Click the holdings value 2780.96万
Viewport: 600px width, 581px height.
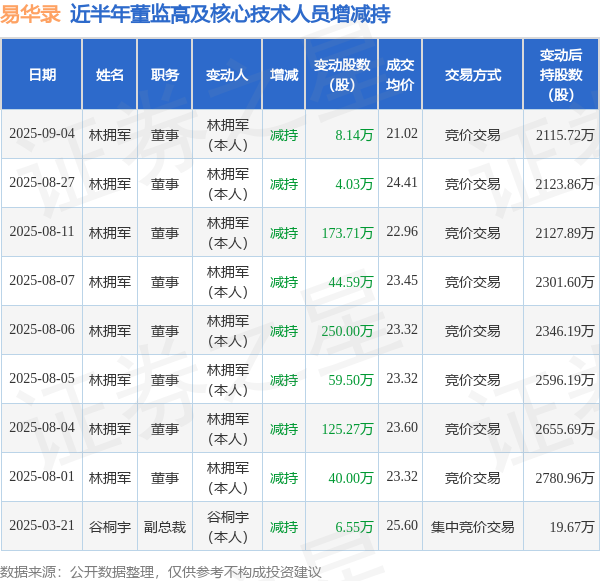[565, 478]
